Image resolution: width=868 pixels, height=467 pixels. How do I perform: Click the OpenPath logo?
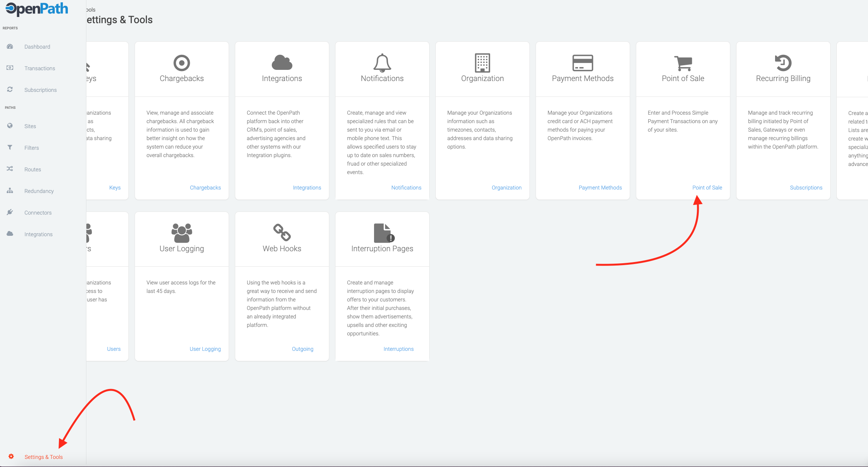click(x=37, y=9)
